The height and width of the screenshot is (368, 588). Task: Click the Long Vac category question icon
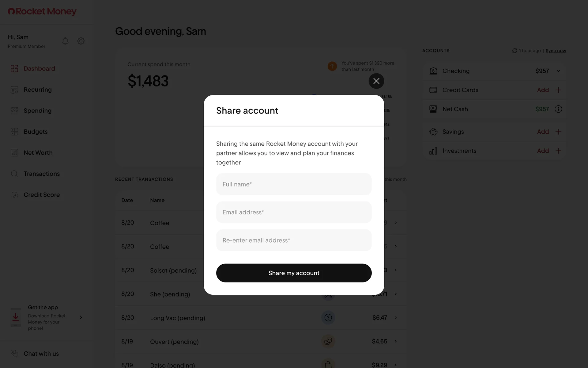tap(328, 318)
